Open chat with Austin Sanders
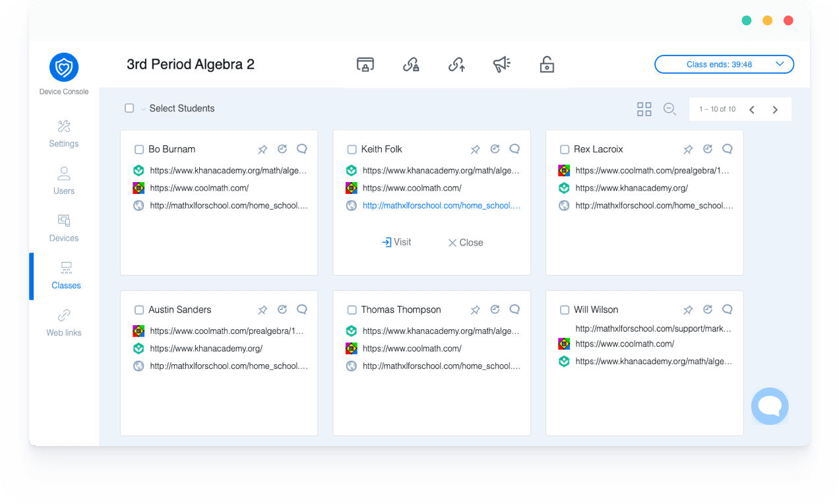The width and height of the screenshot is (839, 504). coord(302,309)
